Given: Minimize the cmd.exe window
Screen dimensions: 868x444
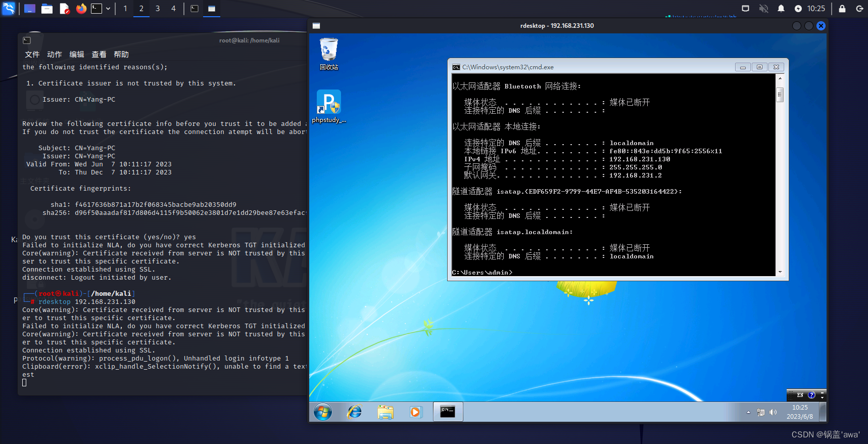Looking at the screenshot, I should click(x=743, y=67).
